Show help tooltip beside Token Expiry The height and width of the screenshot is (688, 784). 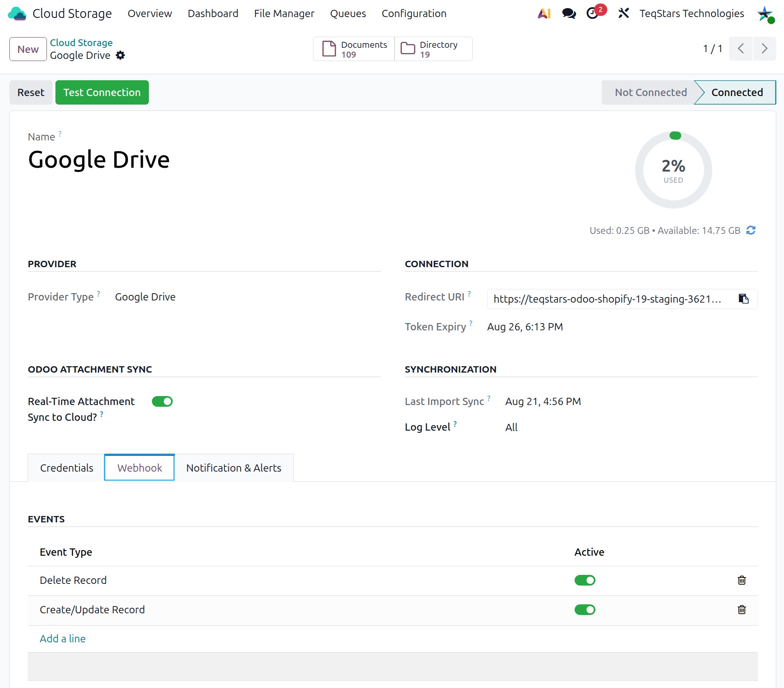[471, 324]
